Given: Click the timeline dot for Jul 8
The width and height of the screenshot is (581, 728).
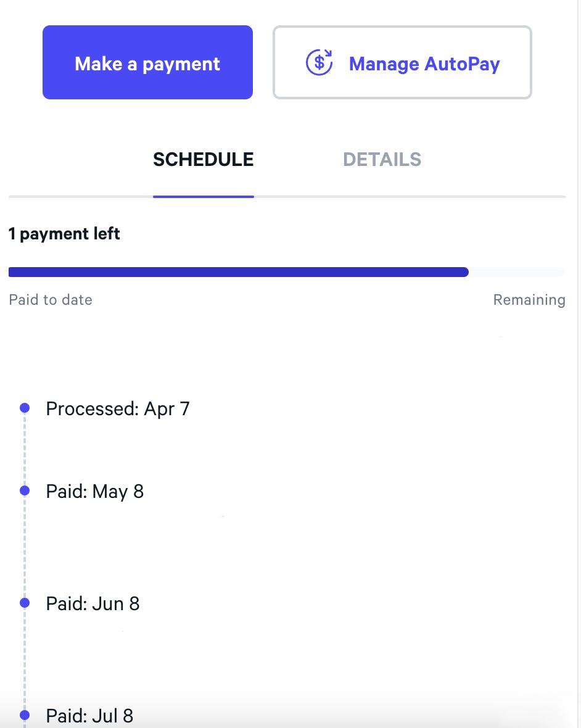Looking at the screenshot, I should point(25,715).
